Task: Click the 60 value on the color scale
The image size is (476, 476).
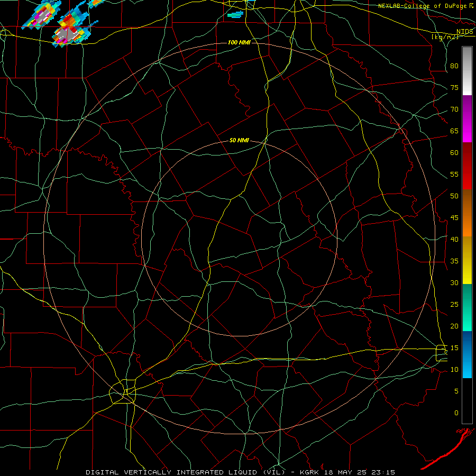Action: pyautogui.click(x=454, y=153)
